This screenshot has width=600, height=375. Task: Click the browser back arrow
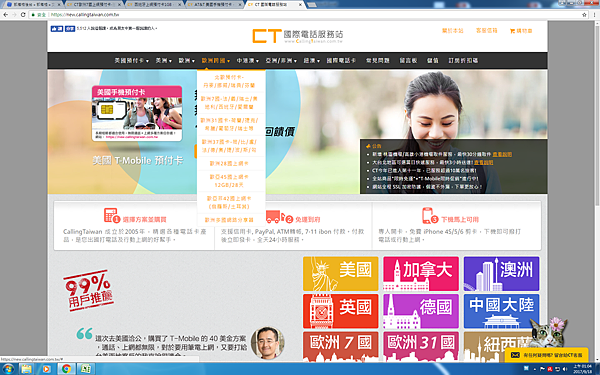click(x=5, y=15)
